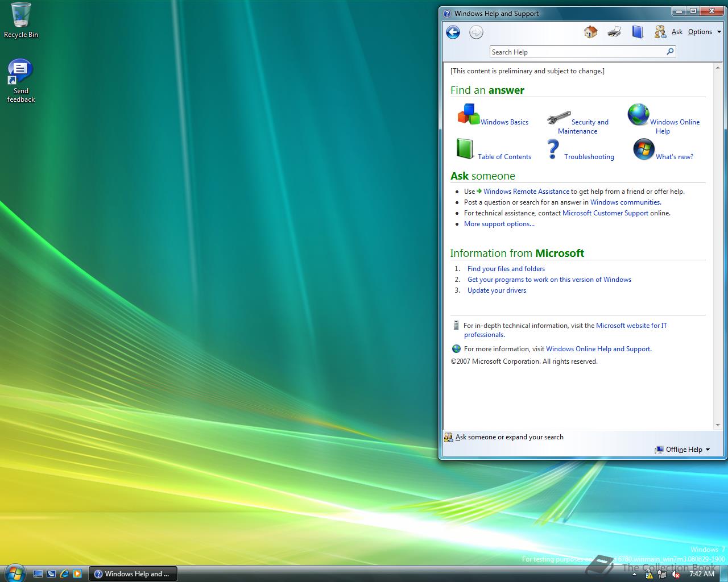The height and width of the screenshot is (582, 728).
Task: Click the muted volume tray icon
Action: pyautogui.click(x=676, y=574)
